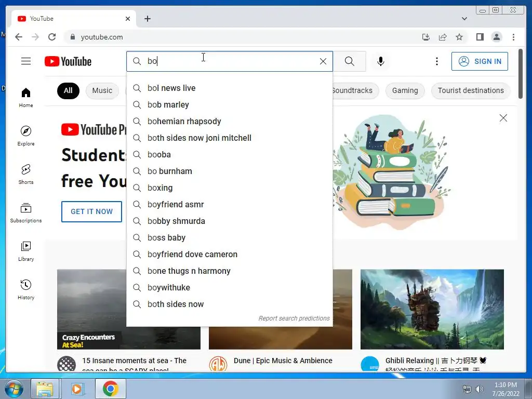The image size is (532, 399).
Task: Click the install app icon in the address bar
Action: pos(426,37)
